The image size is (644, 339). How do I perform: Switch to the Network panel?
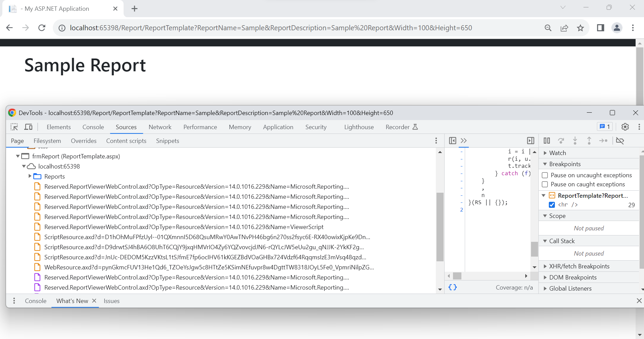160,127
